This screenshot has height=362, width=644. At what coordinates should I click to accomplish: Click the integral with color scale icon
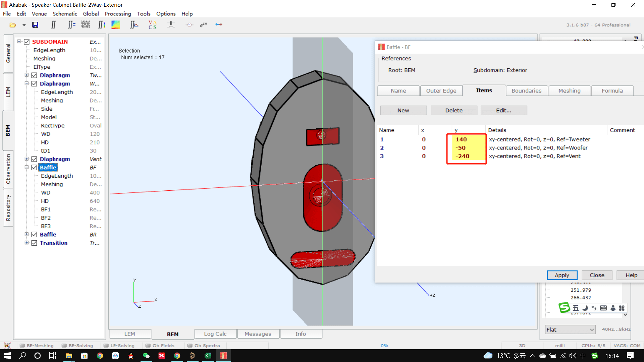(102, 25)
